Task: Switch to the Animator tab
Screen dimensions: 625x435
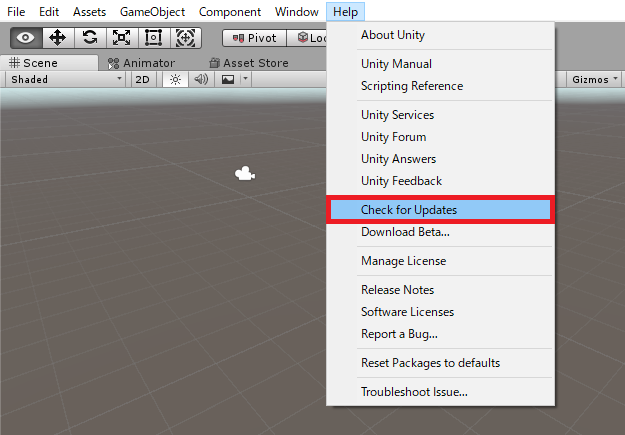Action: pos(142,63)
